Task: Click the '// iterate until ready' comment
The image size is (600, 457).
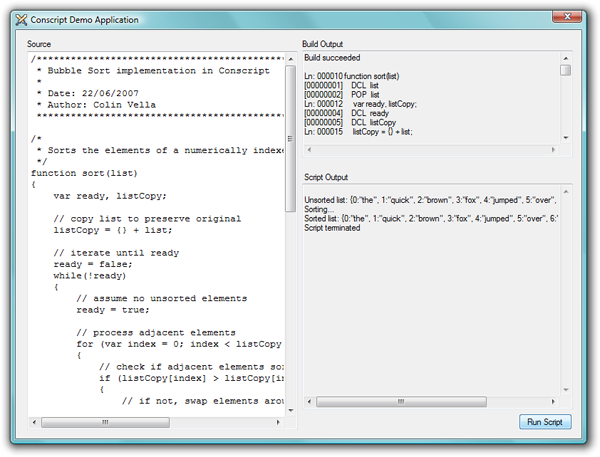Action: (116, 253)
